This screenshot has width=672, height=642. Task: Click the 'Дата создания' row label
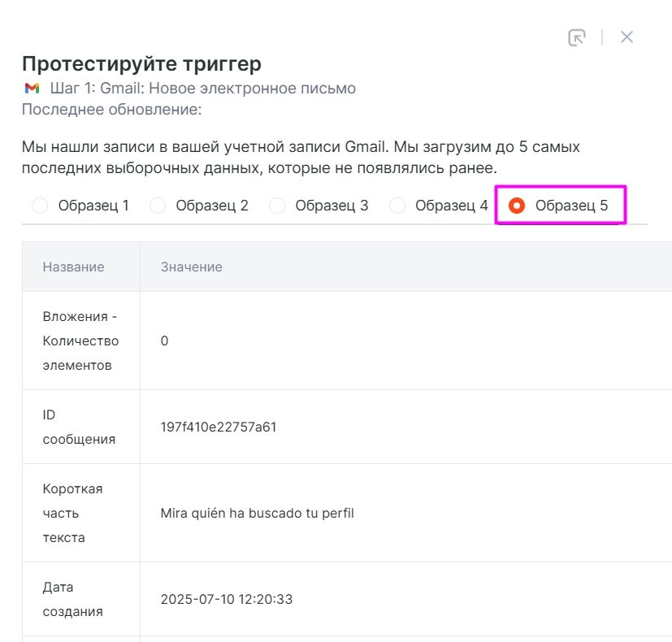coord(72,599)
